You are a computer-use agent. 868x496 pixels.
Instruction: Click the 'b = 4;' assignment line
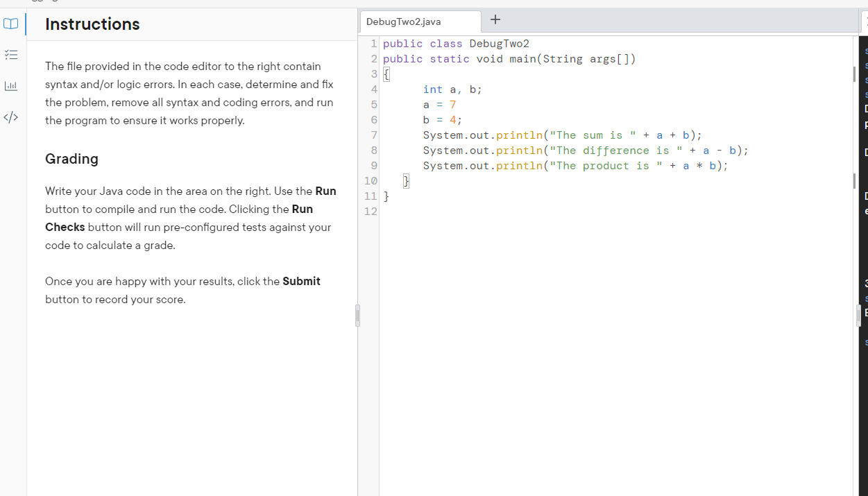pyautogui.click(x=443, y=120)
